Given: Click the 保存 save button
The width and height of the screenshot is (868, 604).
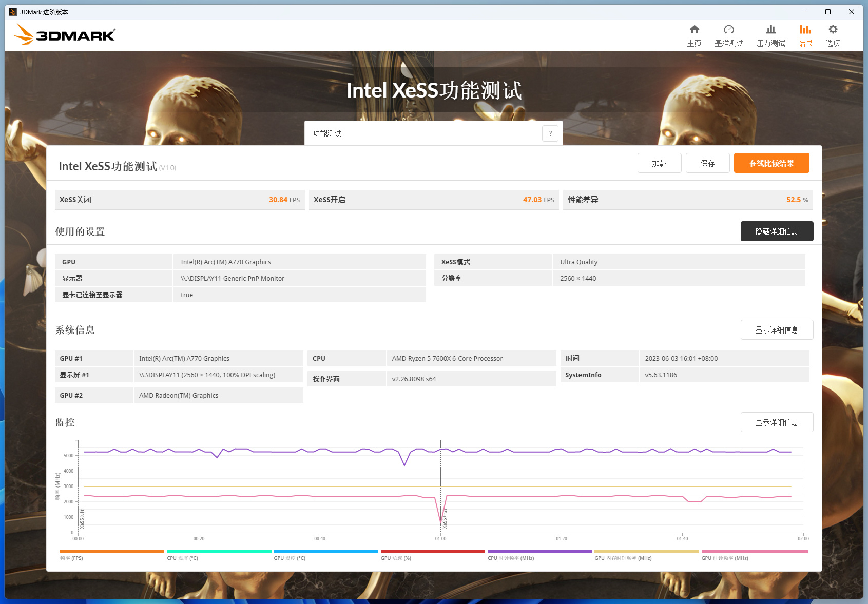Looking at the screenshot, I should coord(707,163).
